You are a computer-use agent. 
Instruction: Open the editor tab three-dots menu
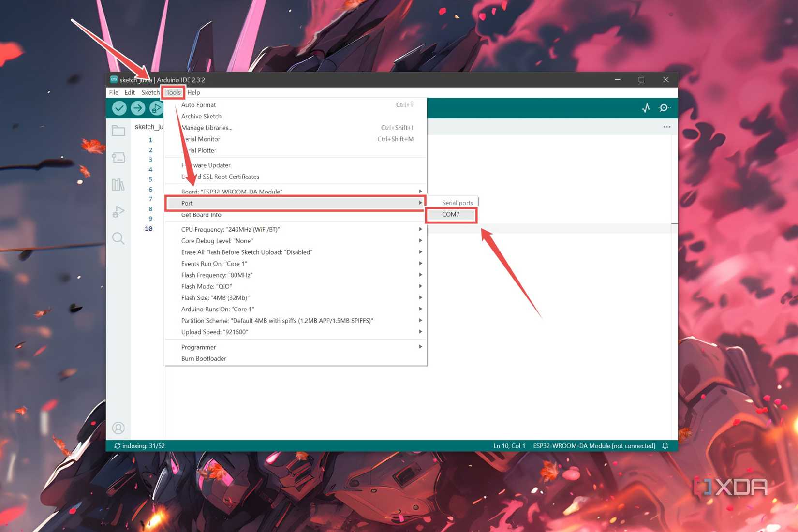667,127
